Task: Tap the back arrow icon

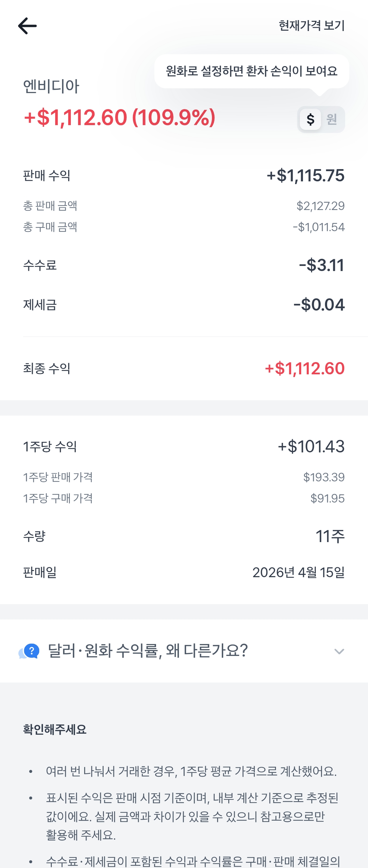Action: click(28, 26)
